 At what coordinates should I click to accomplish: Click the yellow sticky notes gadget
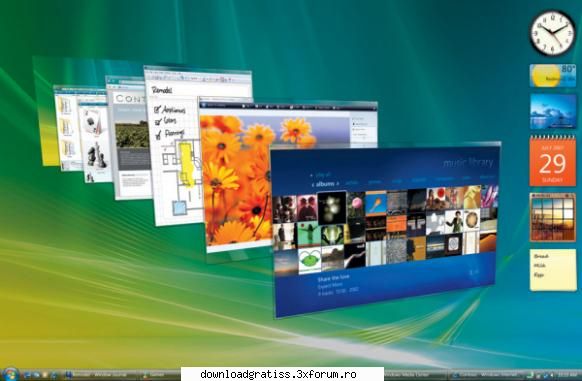[x=553, y=270]
